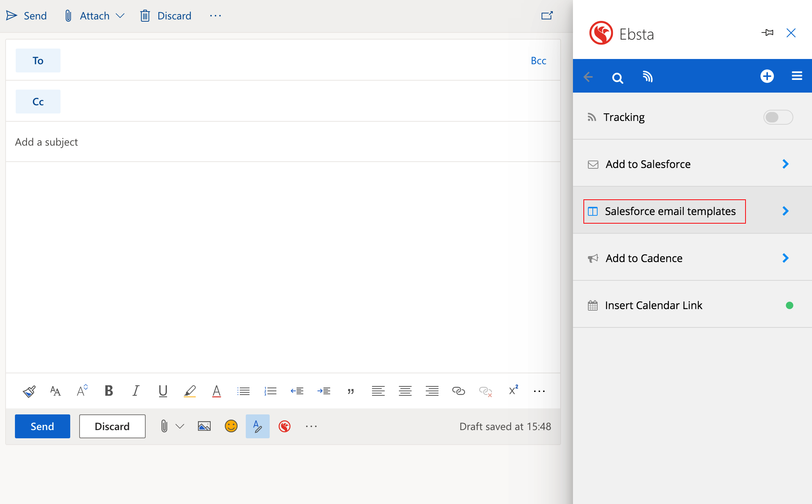
Task: Open the font color picker
Action: tap(216, 391)
